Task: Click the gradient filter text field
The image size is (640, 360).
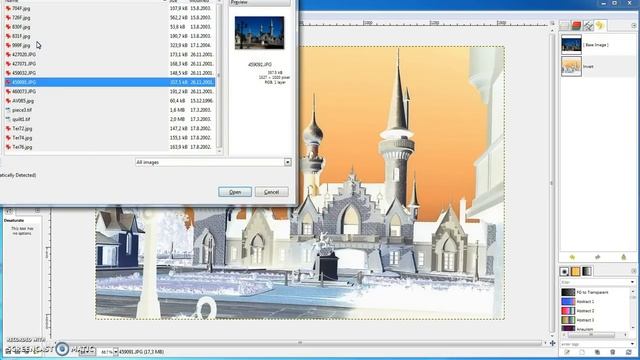Action: tap(595, 282)
